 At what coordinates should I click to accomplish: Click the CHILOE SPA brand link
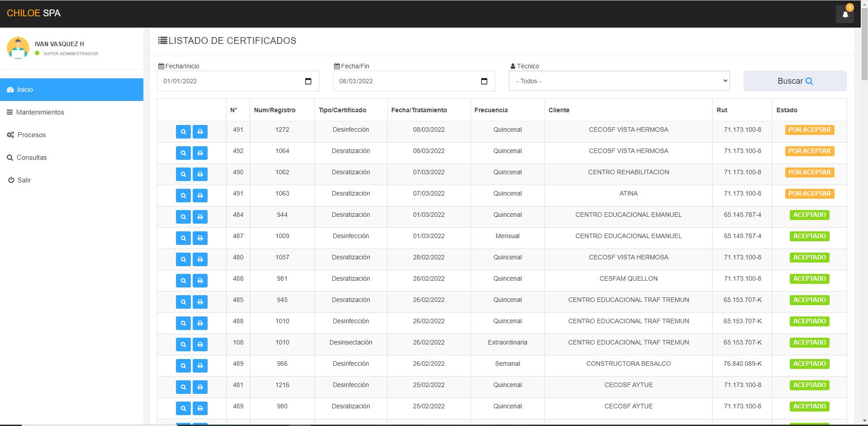(33, 13)
